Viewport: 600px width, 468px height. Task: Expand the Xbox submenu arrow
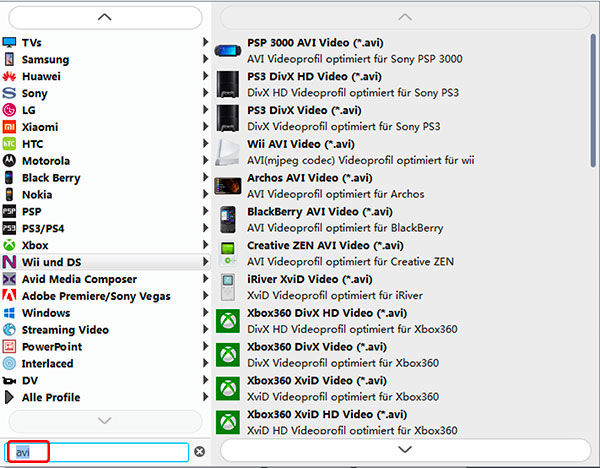(205, 245)
